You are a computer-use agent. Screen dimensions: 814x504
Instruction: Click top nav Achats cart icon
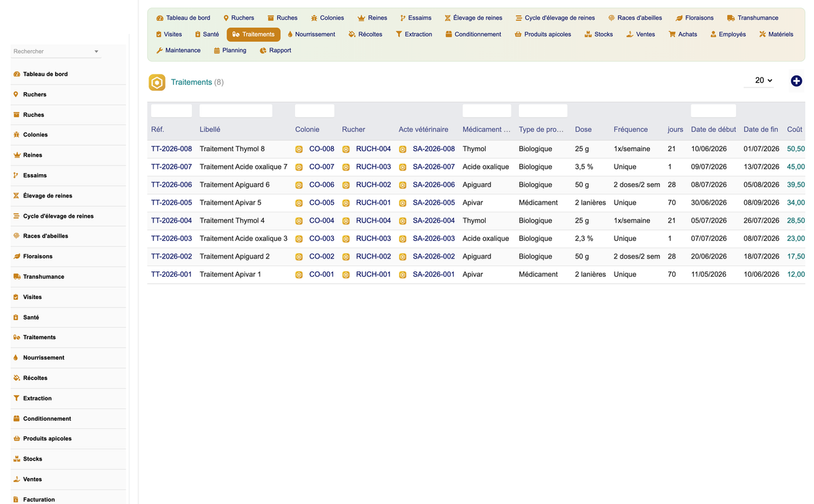click(672, 35)
